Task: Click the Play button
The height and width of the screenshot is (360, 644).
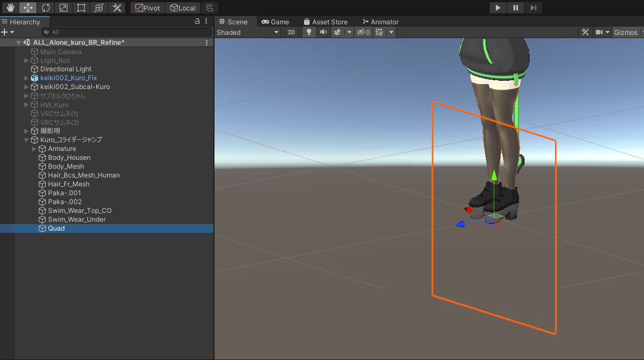Action: point(498,8)
